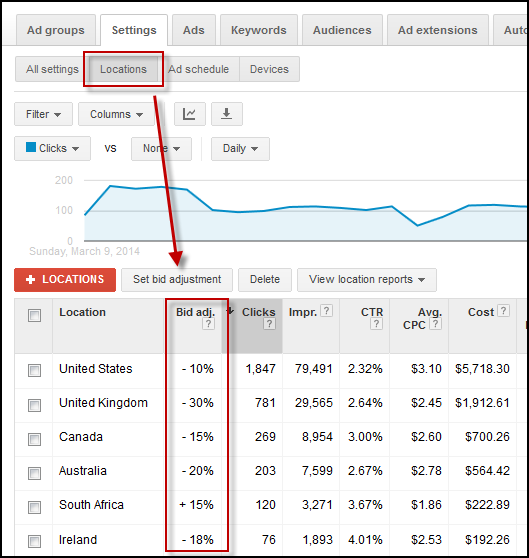Open help icon next to Cost header

click(x=503, y=311)
